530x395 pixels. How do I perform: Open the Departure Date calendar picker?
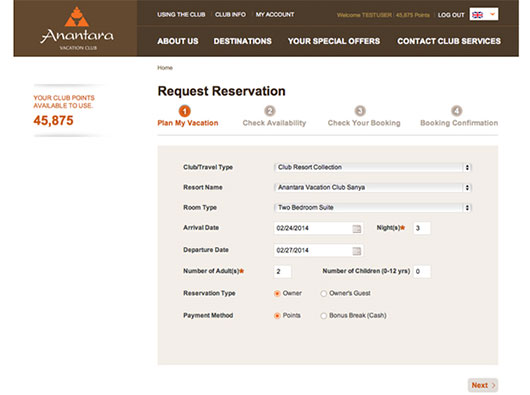coord(357,251)
